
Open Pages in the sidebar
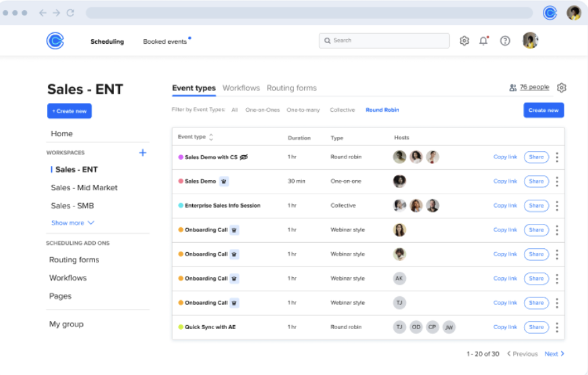61,296
